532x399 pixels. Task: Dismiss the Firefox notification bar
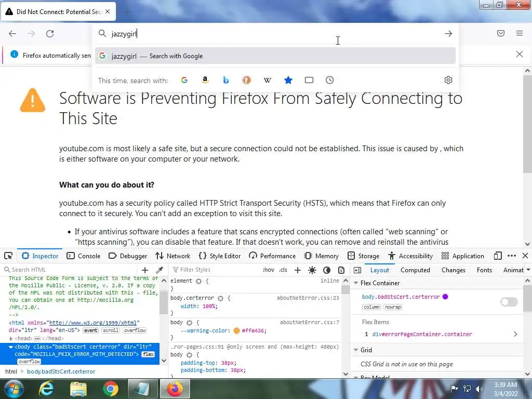(519, 54)
